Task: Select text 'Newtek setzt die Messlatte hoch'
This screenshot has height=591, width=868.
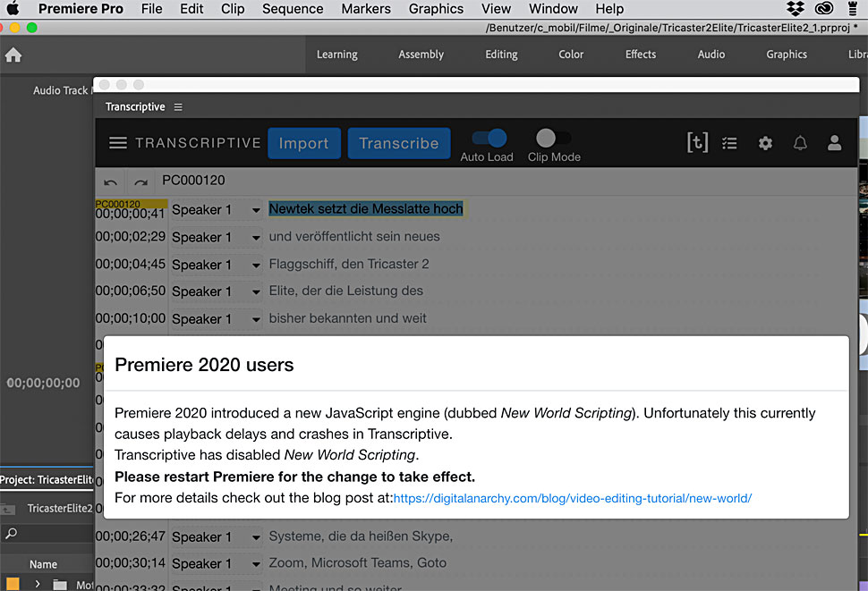Action: [366, 209]
